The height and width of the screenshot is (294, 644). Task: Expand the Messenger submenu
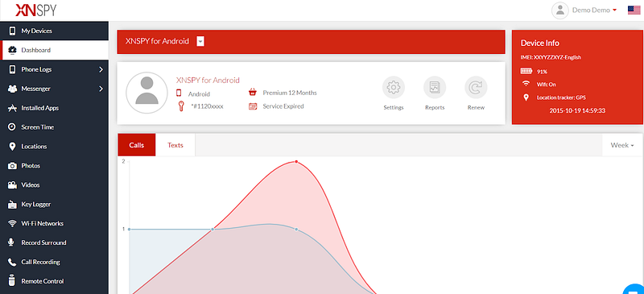click(x=54, y=89)
